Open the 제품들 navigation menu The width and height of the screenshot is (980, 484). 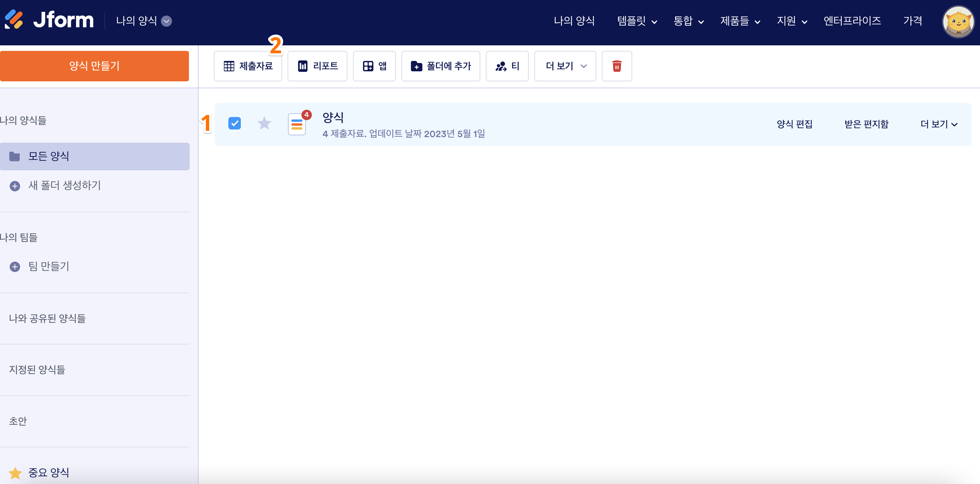pos(739,21)
